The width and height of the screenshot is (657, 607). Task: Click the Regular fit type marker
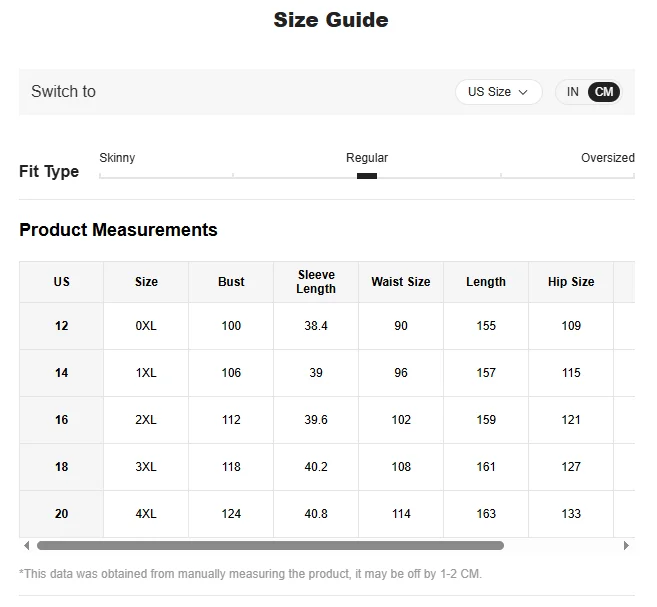point(367,176)
